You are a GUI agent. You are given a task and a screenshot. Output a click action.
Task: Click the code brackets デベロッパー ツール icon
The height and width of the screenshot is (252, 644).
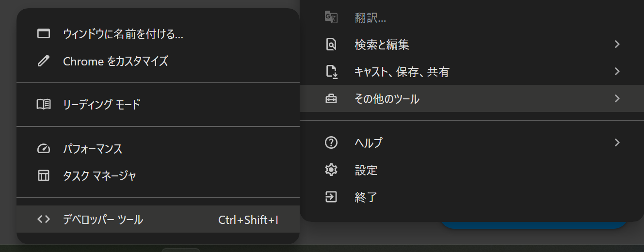[44, 219]
